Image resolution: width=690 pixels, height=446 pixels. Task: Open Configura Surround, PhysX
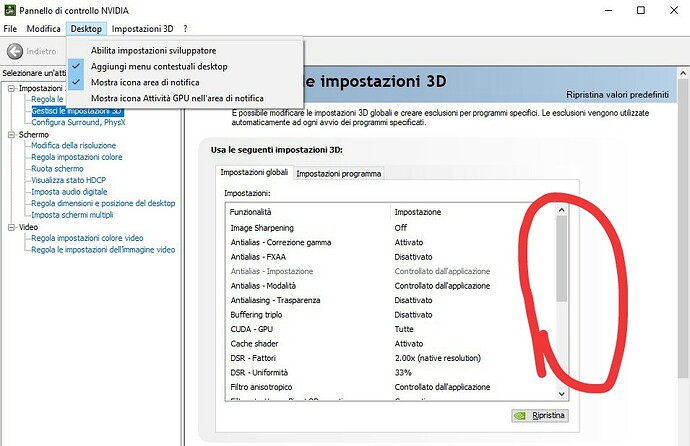pos(78,122)
